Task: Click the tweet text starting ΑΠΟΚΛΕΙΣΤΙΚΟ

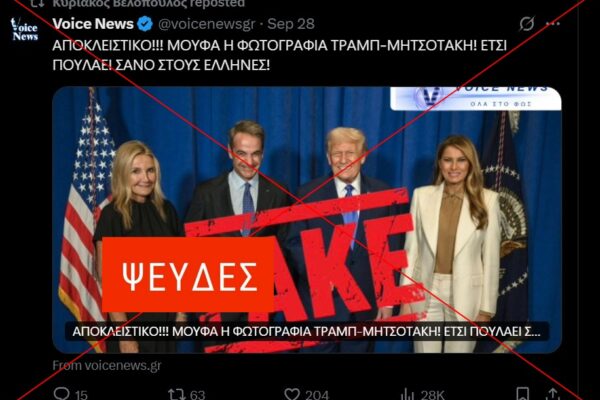Action: point(279,55)
